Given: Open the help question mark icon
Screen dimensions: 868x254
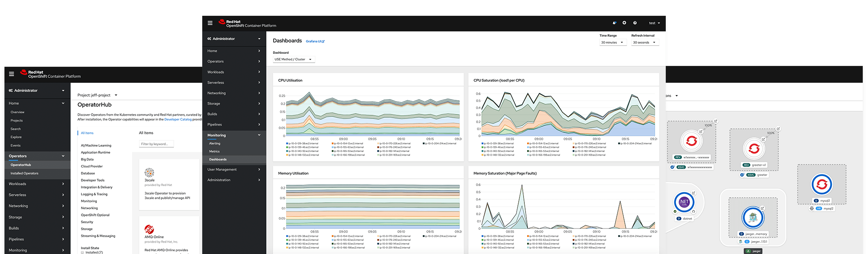Looking at the screenshot, I should (x=635, y=23).
